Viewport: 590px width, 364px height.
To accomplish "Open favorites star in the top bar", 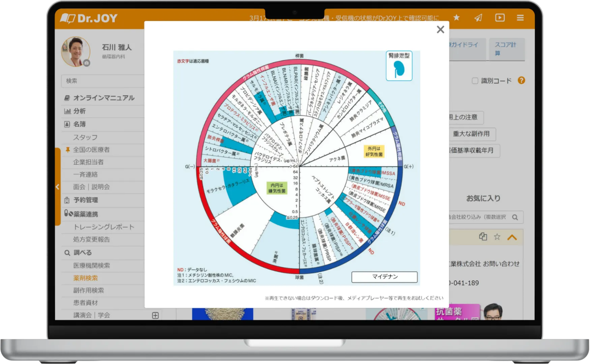I will pos(456,18).
